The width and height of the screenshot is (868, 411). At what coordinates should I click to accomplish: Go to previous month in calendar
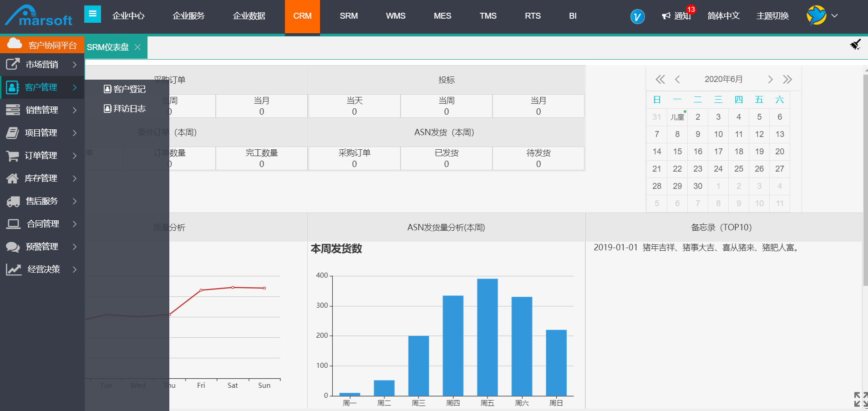[677, 80]
